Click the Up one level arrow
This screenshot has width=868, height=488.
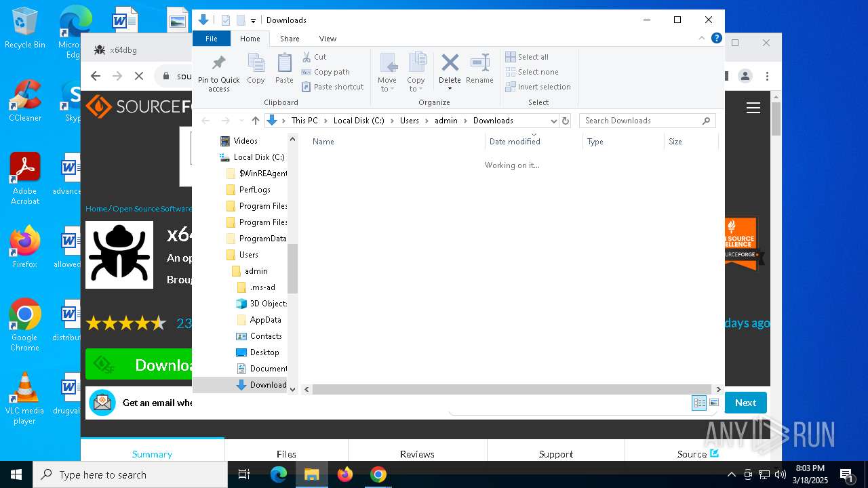(x=255, y=121)
